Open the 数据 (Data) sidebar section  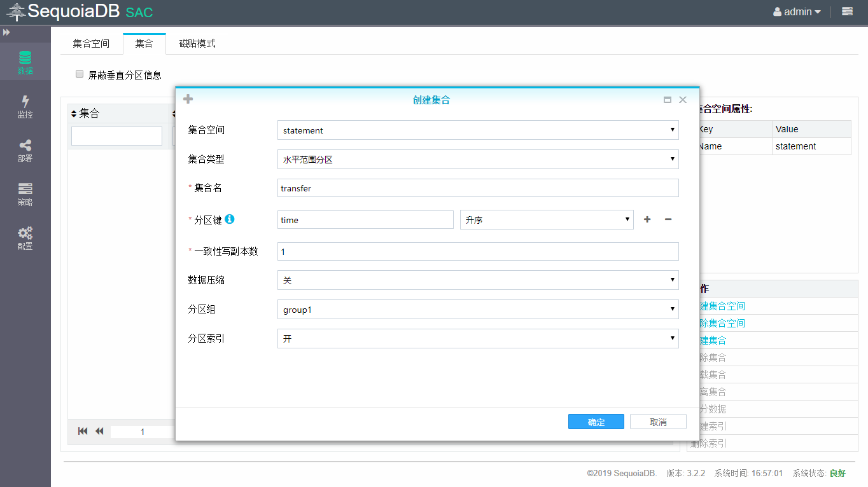click(25, 62)
